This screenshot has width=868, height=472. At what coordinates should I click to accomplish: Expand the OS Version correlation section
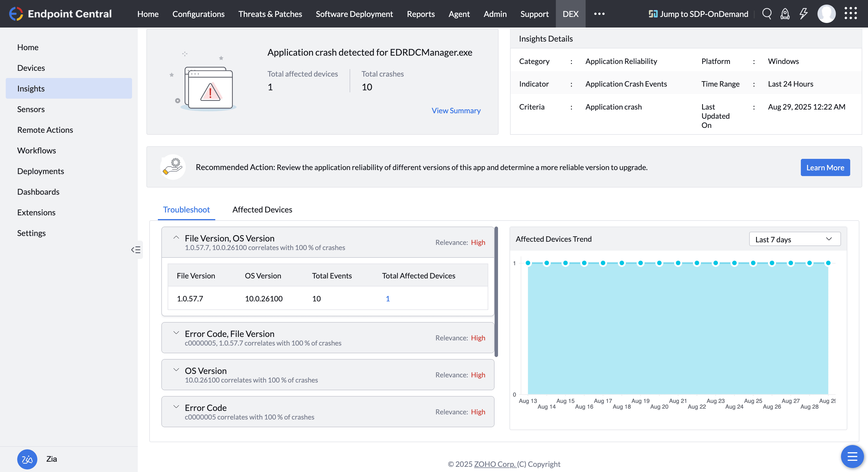pos(176,370)
